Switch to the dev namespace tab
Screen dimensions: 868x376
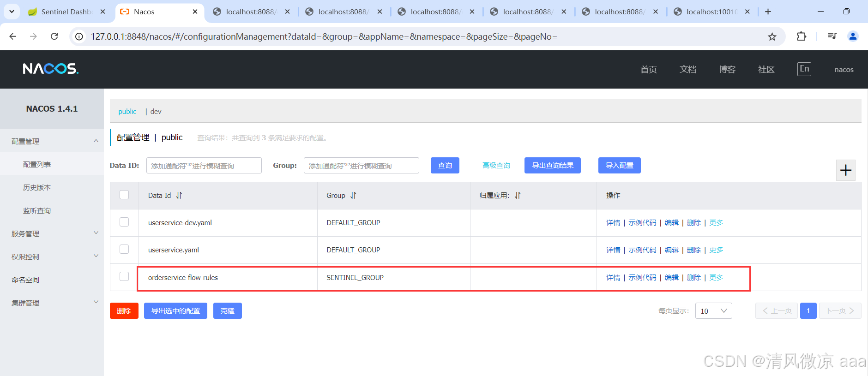[x=156, y=112]
